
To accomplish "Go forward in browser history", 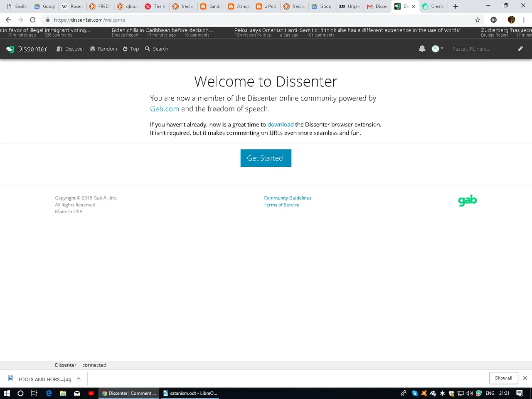I will click(20, 20).
